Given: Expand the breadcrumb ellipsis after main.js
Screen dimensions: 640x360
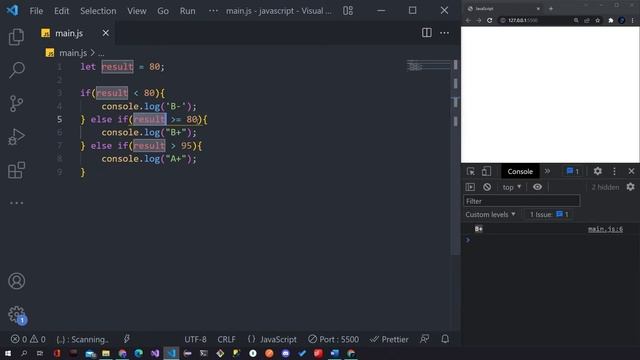Looking at the screenshot, I should pos(101,53).
